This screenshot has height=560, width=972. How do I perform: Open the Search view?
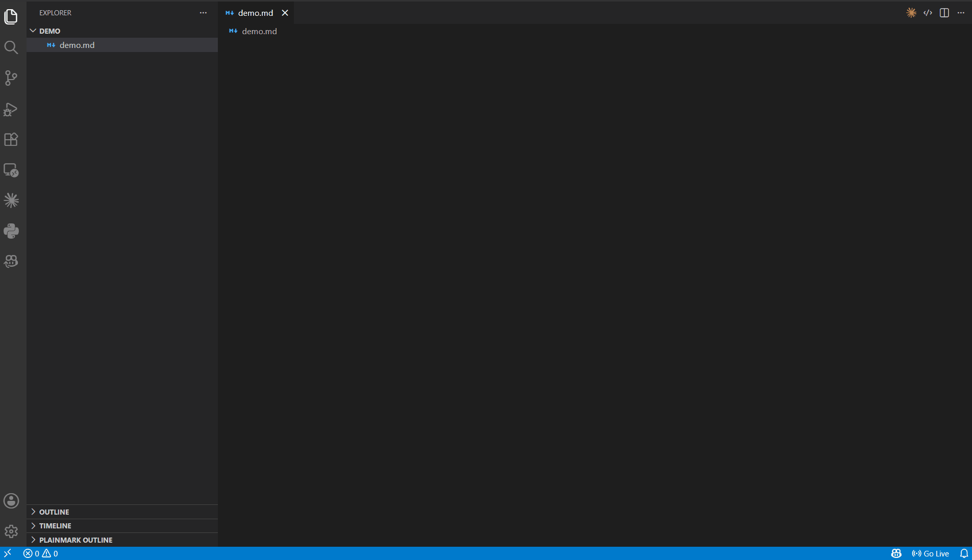[x=11, y=47]
